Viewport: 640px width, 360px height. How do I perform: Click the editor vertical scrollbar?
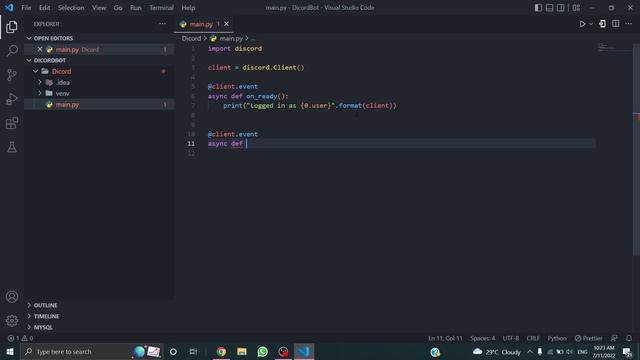pyautogui.click(x=636, y=149)
